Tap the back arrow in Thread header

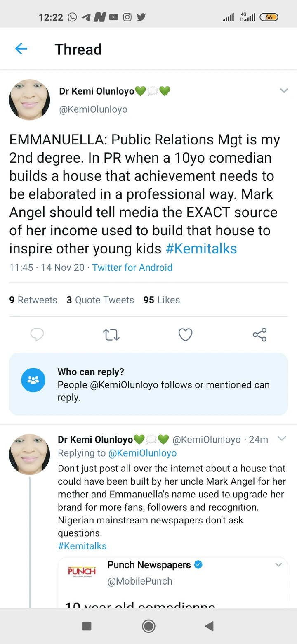pos(21,49)
